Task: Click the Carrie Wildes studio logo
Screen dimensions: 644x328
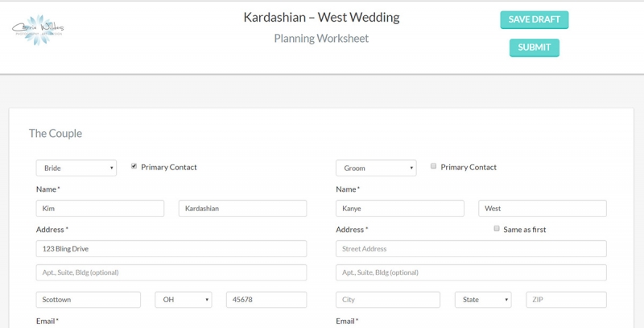Action: [x=38, y=29]
